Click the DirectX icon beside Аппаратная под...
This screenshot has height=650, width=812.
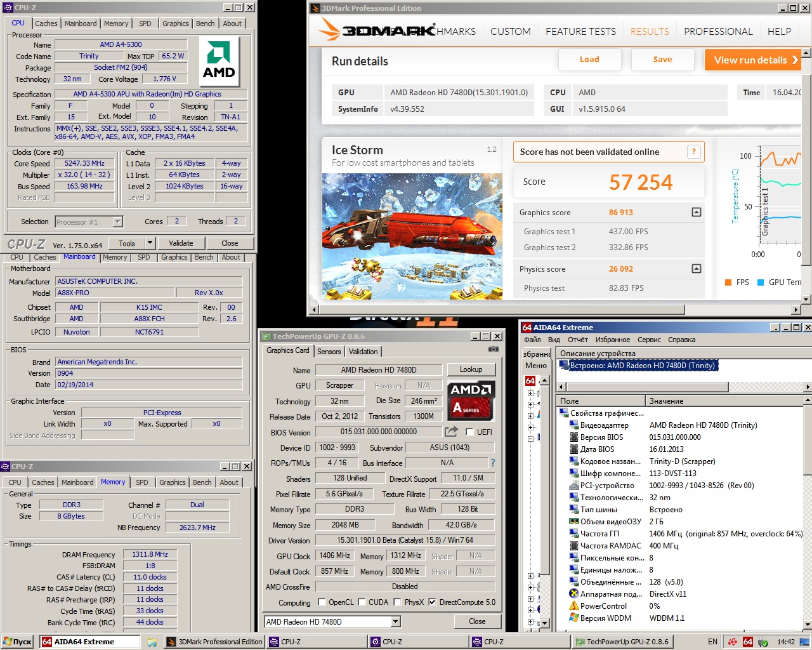click(x=573, y=594)
